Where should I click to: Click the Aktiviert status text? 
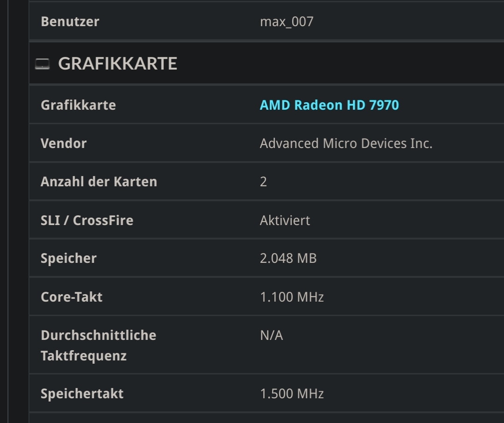pyautogui.click(x=285, y=220)
